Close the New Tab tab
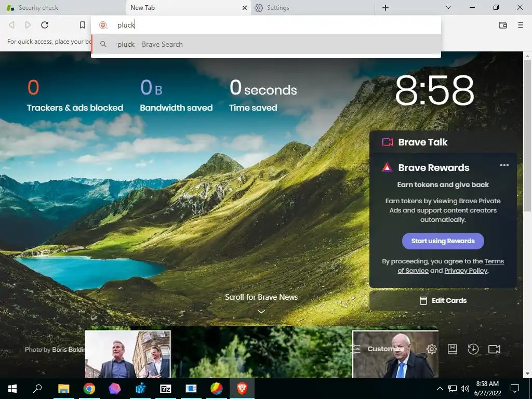The image size is (532, 399). 244,8
